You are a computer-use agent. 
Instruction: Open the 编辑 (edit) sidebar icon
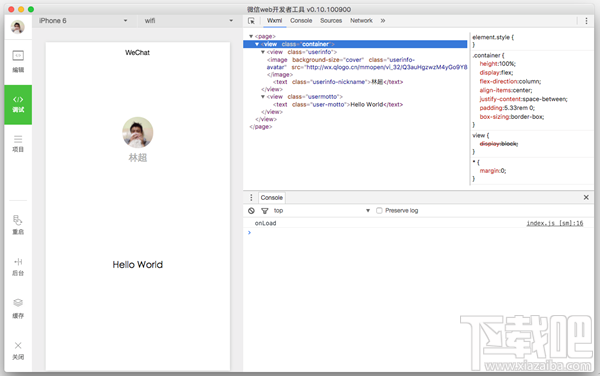pyautogui.click(x=18, y=61)
